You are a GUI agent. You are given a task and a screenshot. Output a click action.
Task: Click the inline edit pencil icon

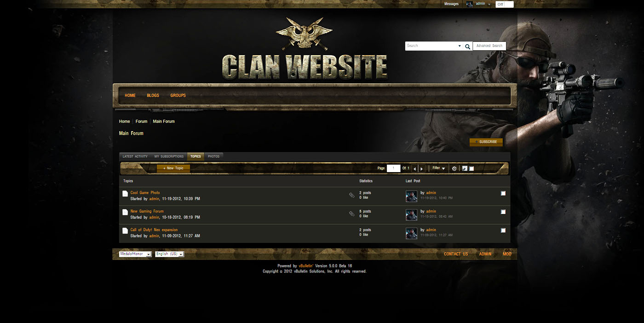(465, 168)
